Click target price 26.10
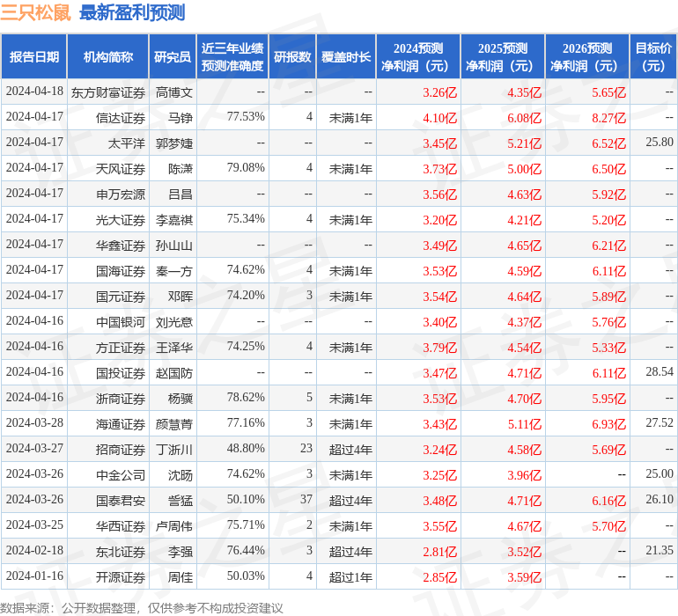The image size is (678, 616). pyautogui.click(x=660, y=499)
